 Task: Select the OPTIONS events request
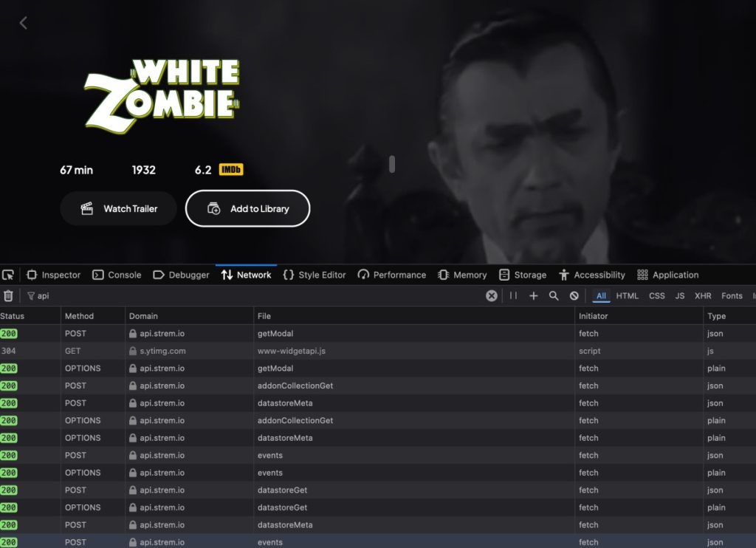378,472
